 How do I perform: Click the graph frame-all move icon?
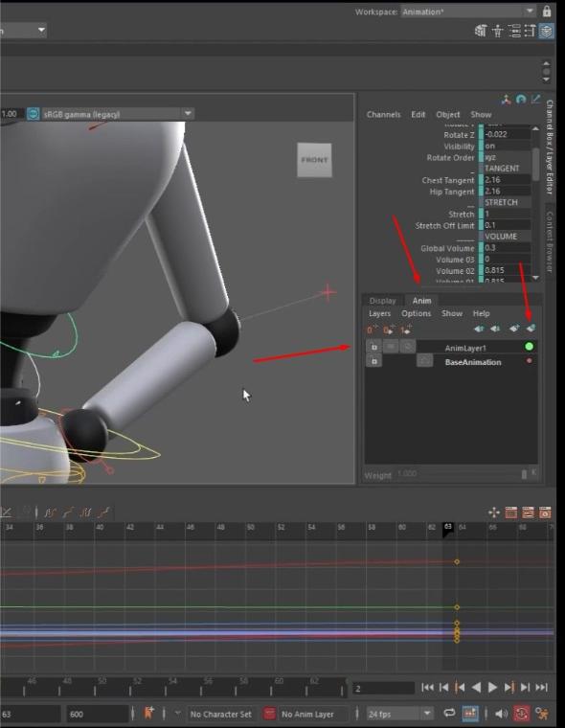pyautogui.click(x=494, y=512)
